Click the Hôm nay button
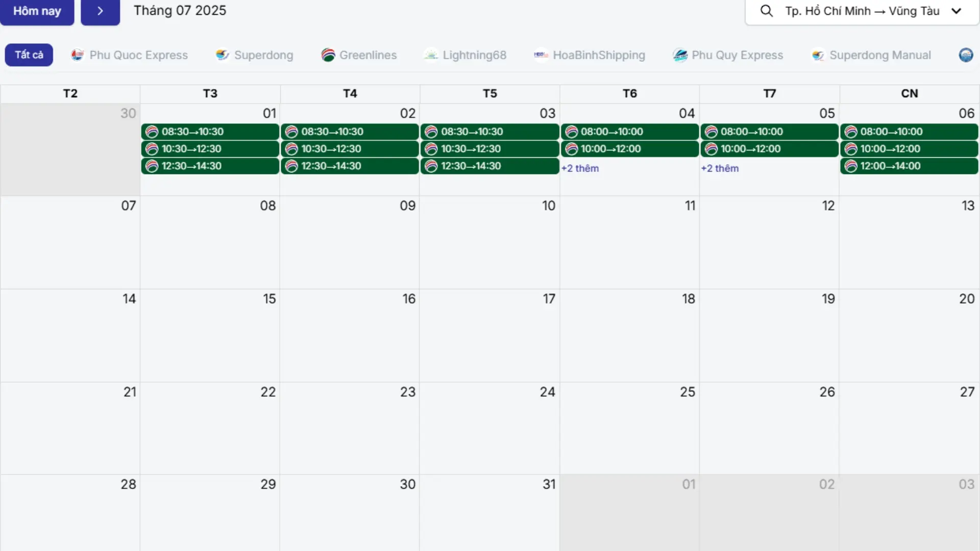Viewport: 980px width, 551px height. click(37, 11)
